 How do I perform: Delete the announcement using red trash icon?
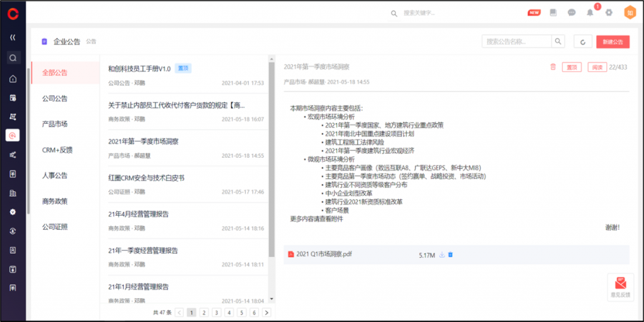point(553,67)
